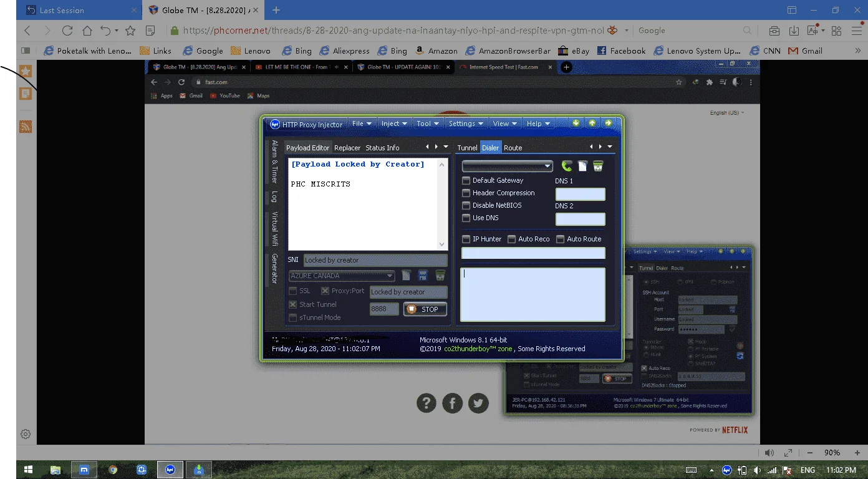Viewport: 868px width, 479px height.
Task: Expand the tab list arrow beside Route tab
Action: click(609, 147)
